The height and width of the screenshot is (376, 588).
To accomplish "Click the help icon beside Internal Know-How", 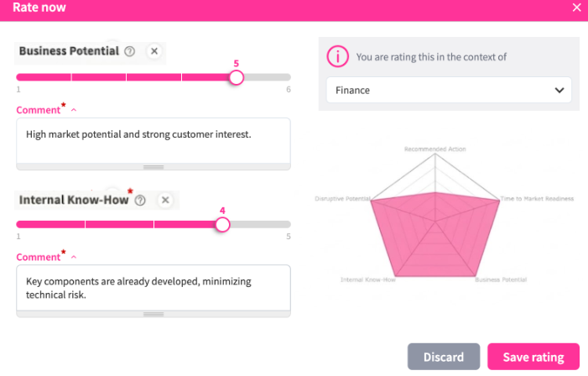I will tap(140, 201).
